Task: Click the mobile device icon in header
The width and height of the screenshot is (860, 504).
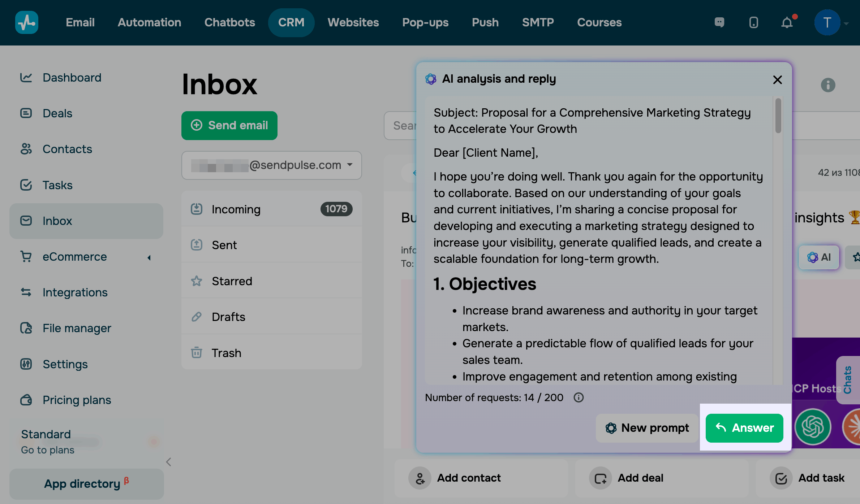Action: [753, 23]
